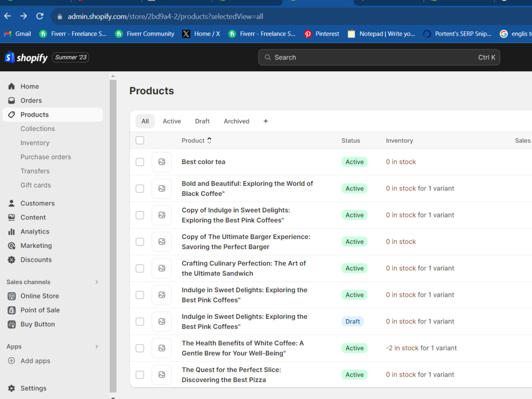Open the Marketing target icon
Viewport: 532px width, 399px height.
[x=12, y=246]
